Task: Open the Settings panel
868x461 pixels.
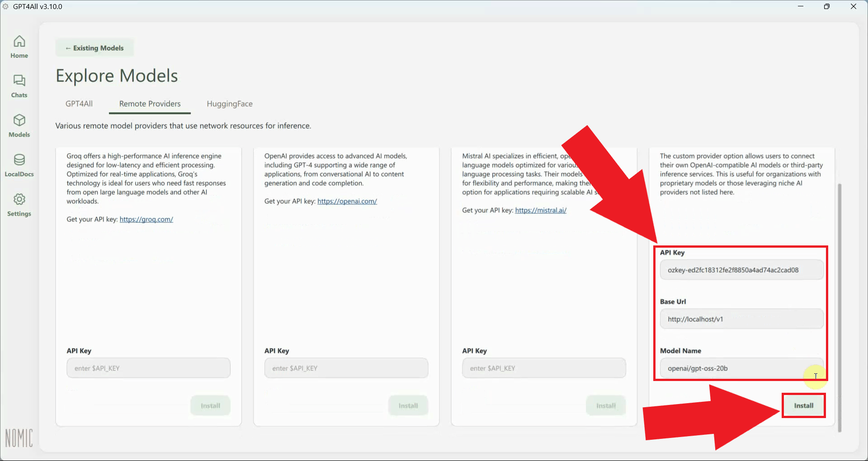Action: 19,205
